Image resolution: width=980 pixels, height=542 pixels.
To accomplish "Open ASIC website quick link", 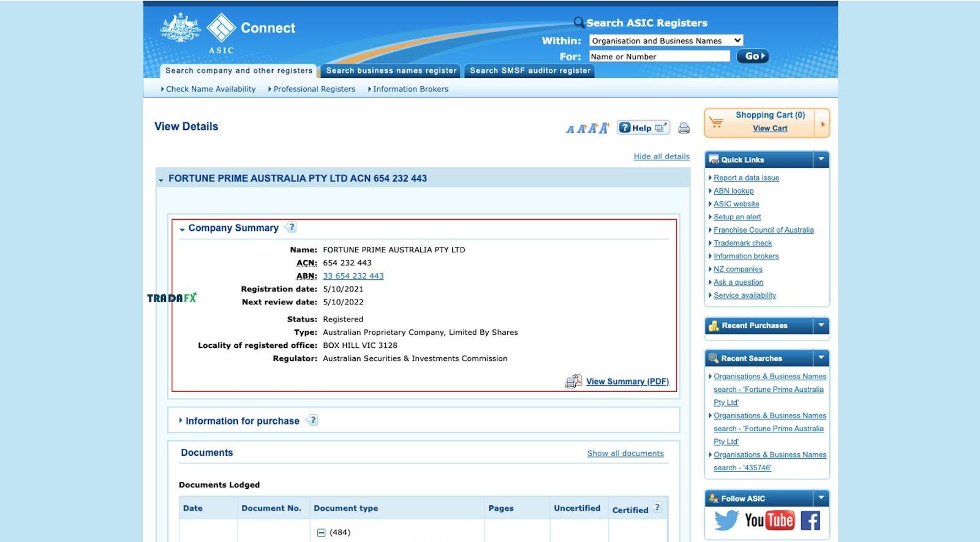I will [736, 204].
